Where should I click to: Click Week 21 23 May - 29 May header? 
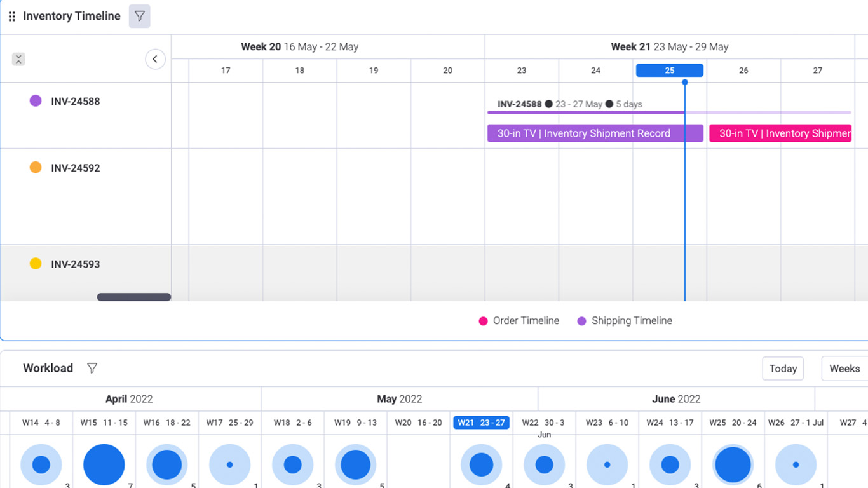click(x=670, y=47)
